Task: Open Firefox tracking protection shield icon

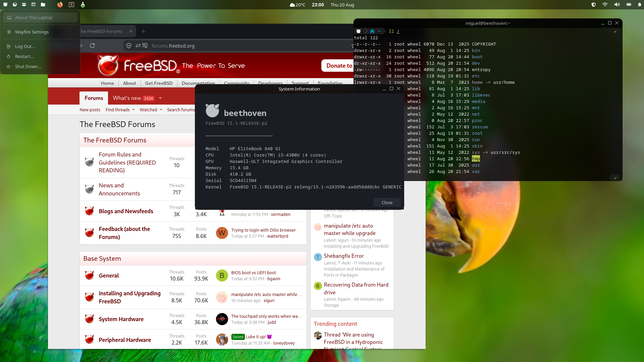Action: 129,46
